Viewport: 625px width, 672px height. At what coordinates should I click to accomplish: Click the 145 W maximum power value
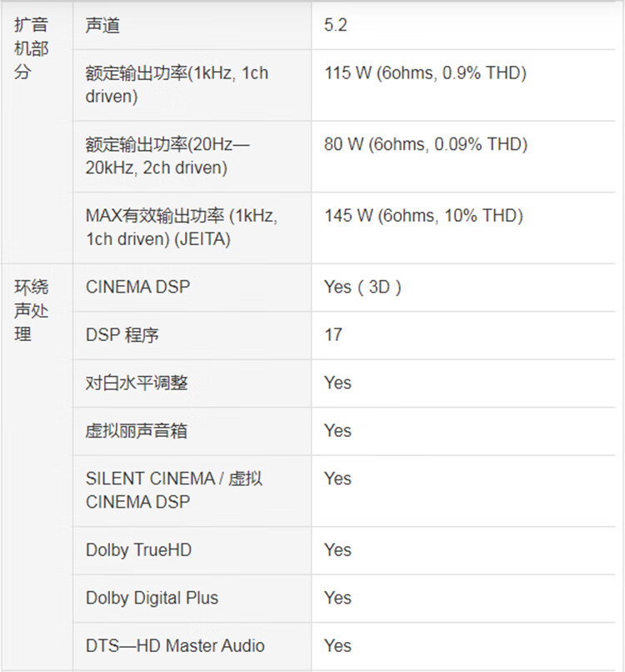423,217
